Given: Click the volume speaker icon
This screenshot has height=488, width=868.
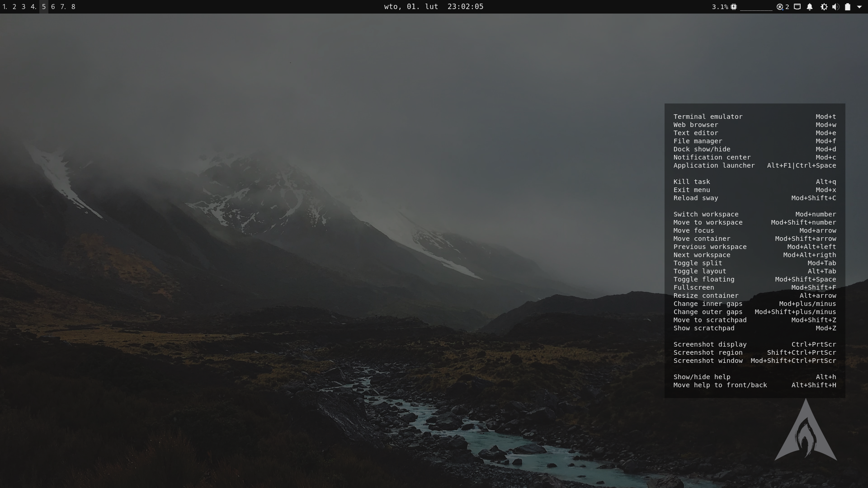Looking at the screenshot, I should [835, 7].
